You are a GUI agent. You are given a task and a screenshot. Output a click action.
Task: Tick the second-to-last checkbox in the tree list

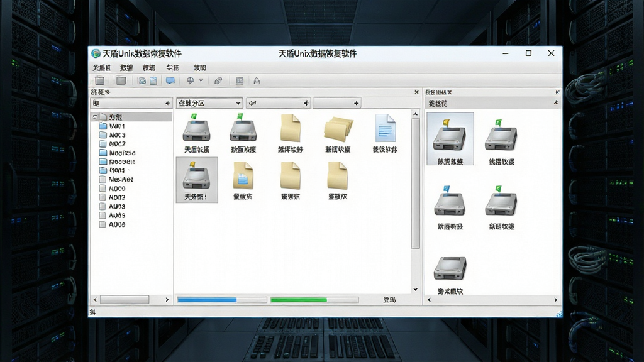click(103, 216)
